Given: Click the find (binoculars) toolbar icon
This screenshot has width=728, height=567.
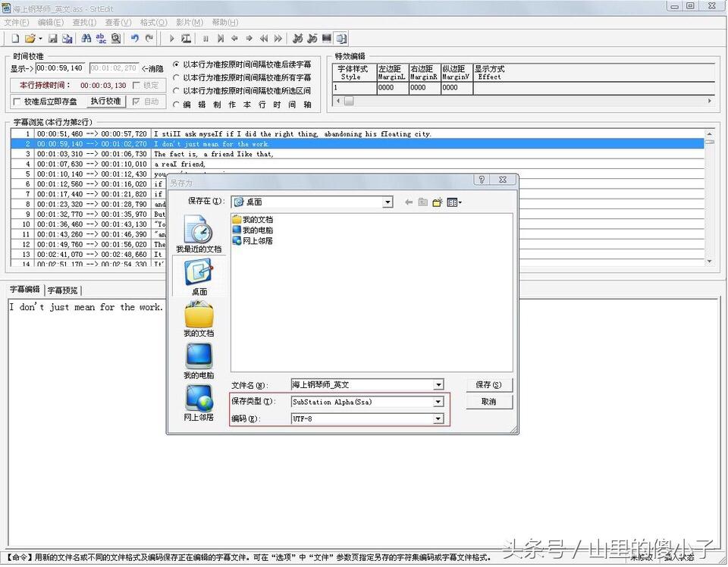Looking at the screenshot, I should pos(85,38).
